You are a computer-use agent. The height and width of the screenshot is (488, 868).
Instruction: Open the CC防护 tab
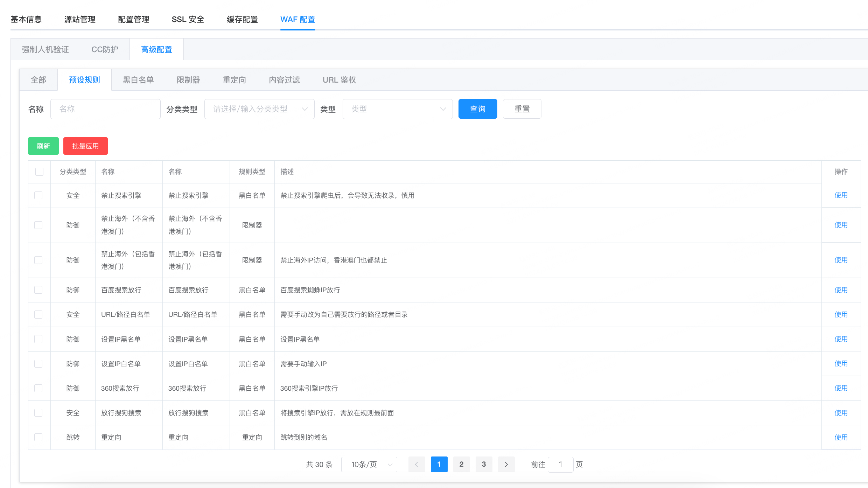[105, 49]
